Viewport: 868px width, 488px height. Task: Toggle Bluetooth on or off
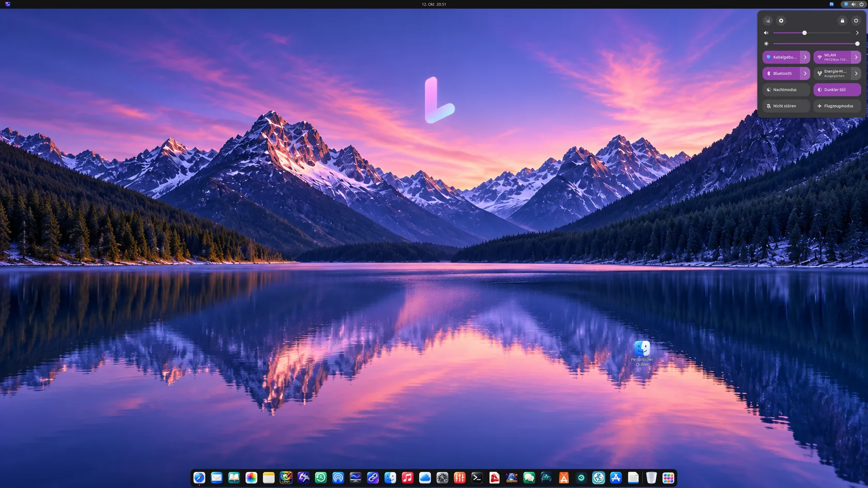click(x=781, y=73)
